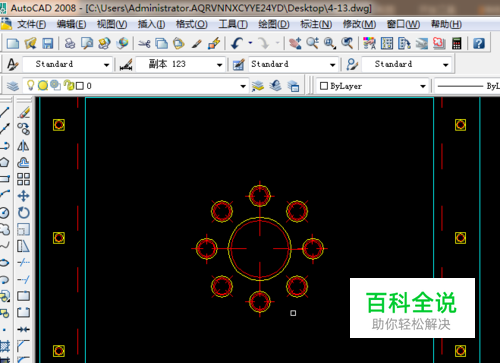Open a drawing file using the Open icon

coord(30,43)
